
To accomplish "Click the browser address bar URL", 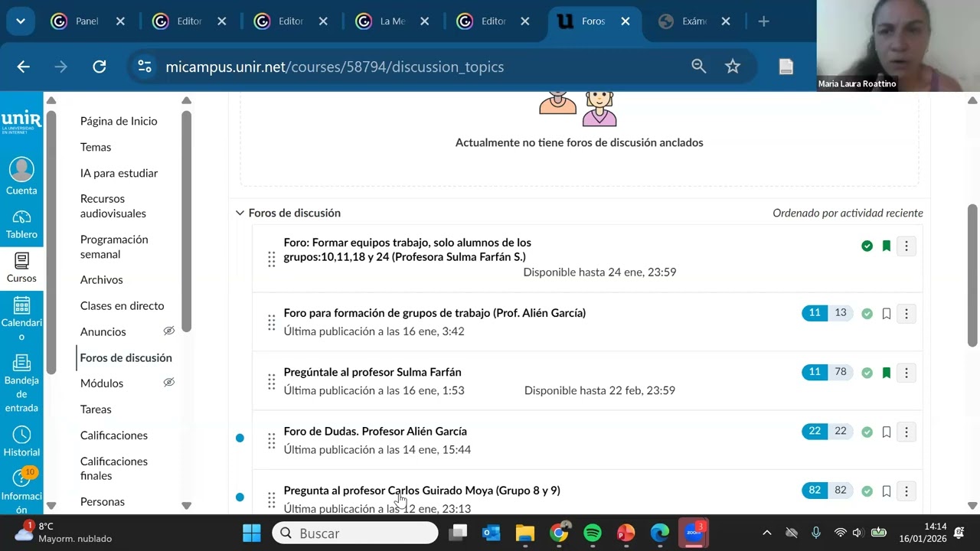I will (335, 67).
